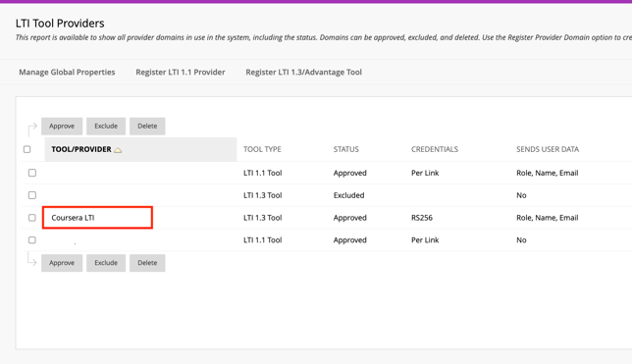The height and width of the screenshot is (364, 632).
Task: Click the bottom Exclude button
Action: (106, 263)
